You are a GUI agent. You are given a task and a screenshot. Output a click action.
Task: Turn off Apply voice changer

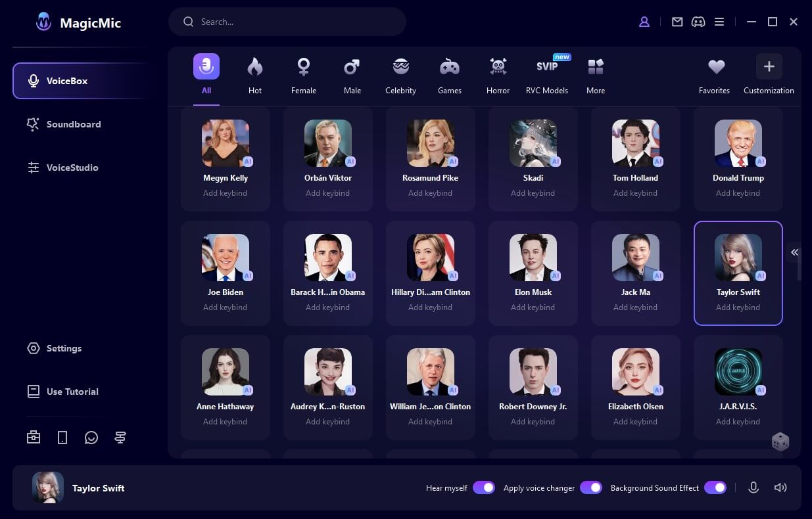pos(591,487)
